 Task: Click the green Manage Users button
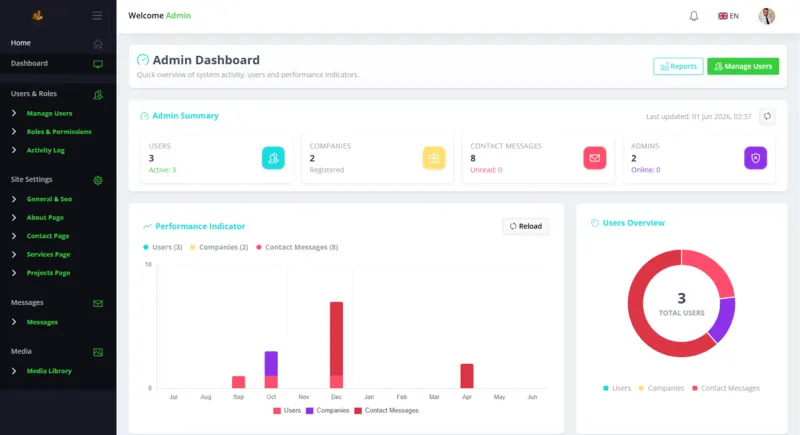tap(743, 66)
